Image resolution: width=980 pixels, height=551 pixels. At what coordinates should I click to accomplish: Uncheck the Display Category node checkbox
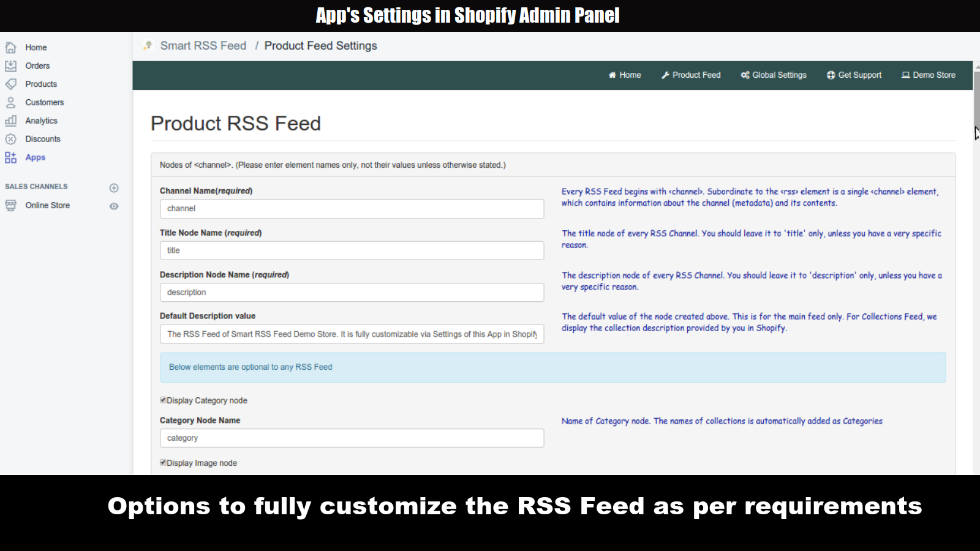(x=162, y=400)
